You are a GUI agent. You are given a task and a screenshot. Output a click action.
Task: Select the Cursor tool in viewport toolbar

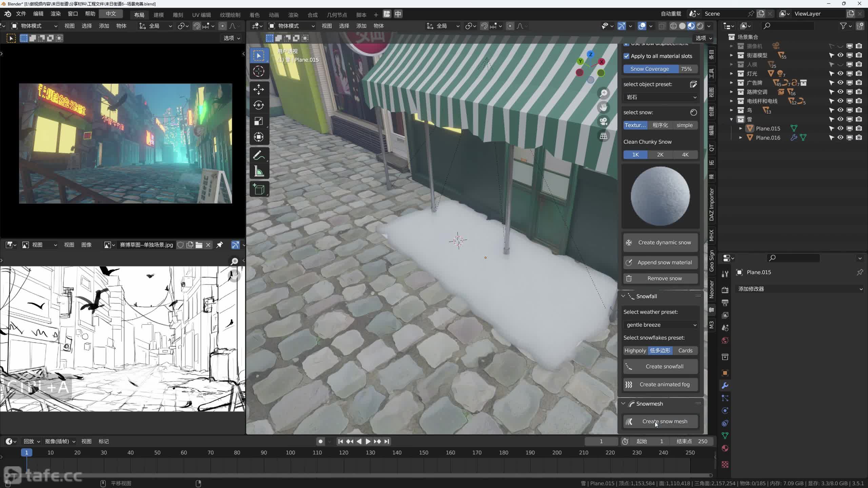259,71
